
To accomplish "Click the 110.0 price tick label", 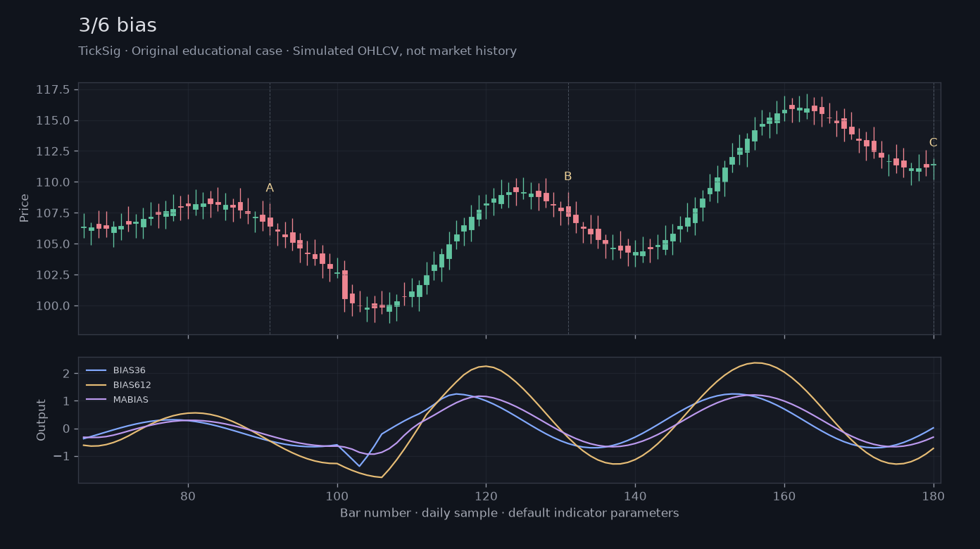I will 53,182.
